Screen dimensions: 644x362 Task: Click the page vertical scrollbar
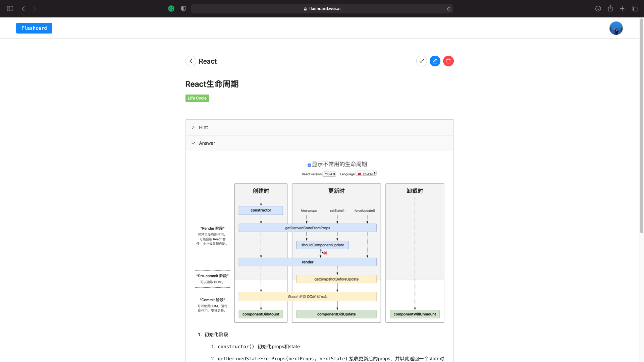(x=641, y=126)
